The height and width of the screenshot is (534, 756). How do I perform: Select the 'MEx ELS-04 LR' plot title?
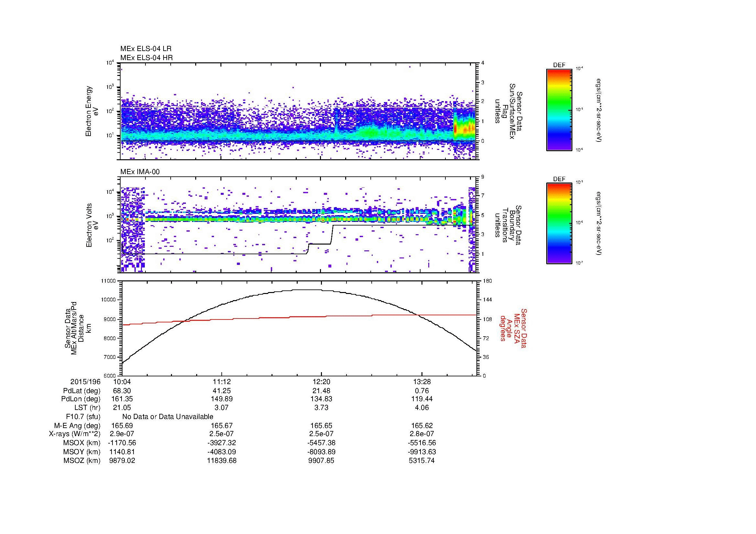pos(146,49)
